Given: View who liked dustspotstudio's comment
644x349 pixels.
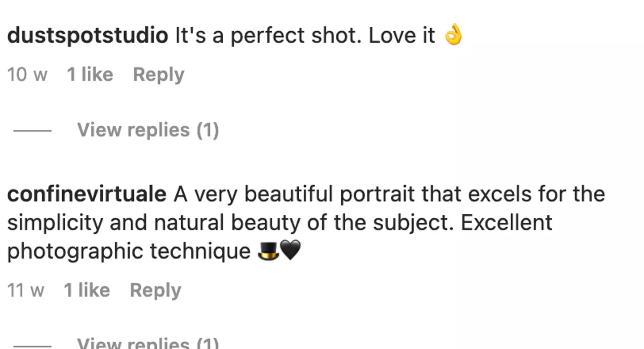Looking at the screenshot, I should click(90, 75).
